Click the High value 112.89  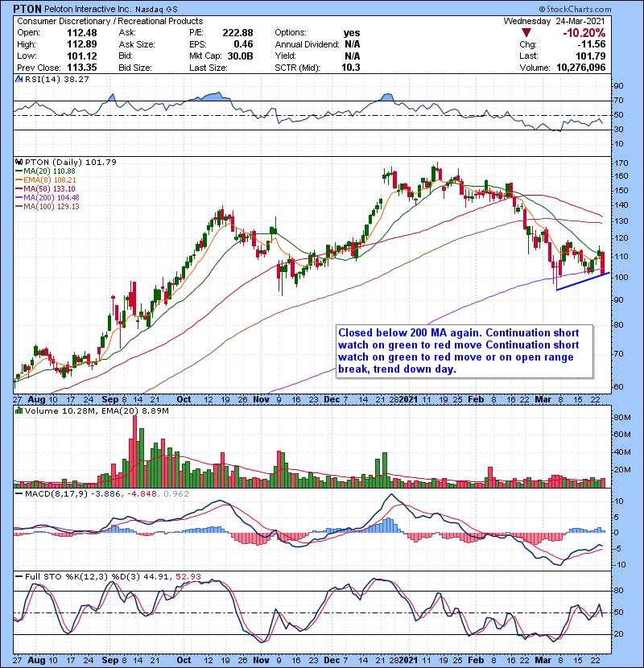(x=82, y=44)
